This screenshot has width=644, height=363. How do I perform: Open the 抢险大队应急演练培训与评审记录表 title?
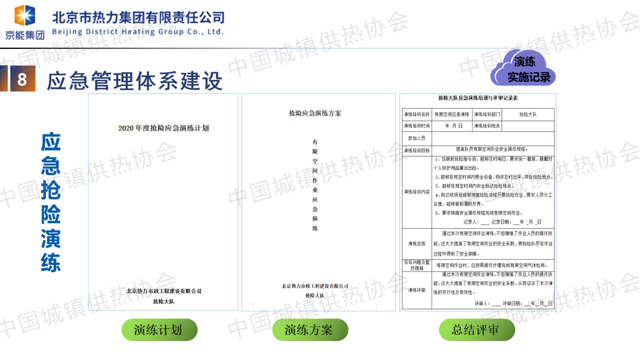tap(478, 99)
